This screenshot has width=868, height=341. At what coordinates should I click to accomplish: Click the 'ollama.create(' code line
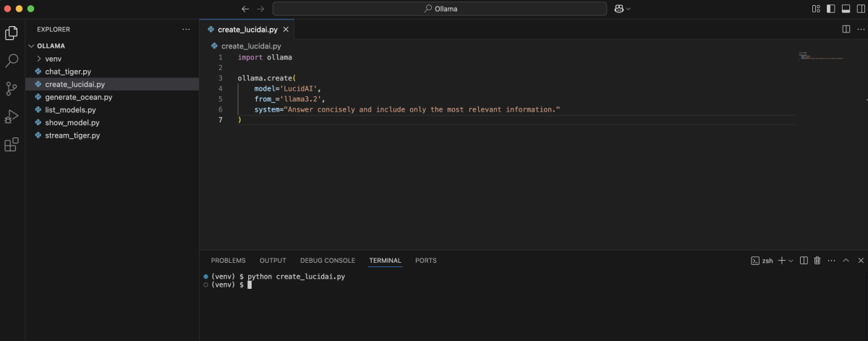[267, 78]
